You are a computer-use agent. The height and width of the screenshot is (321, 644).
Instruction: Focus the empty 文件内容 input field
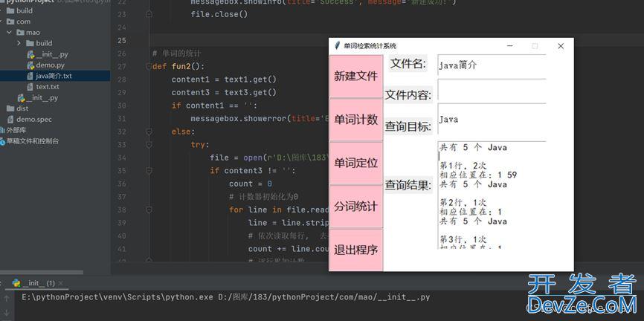(492, 89)
